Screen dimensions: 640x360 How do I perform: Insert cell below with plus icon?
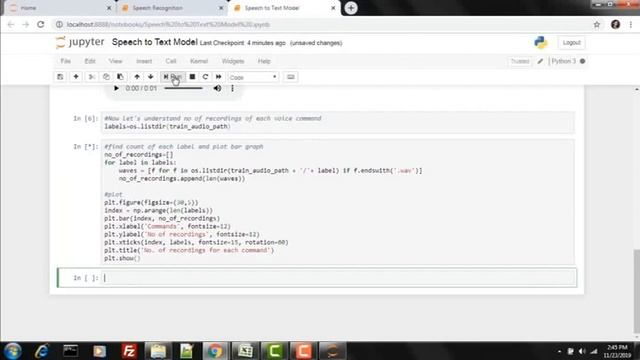click(x=76, y=77)
